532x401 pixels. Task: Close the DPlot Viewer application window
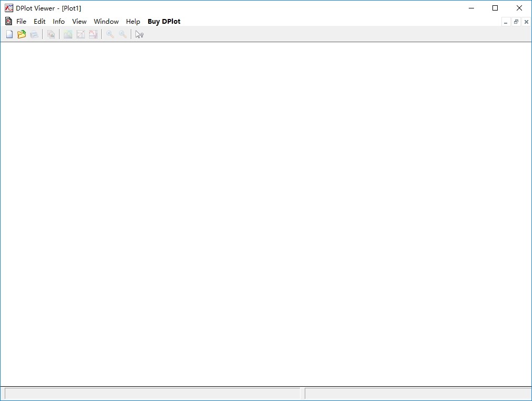pos(519,8)
